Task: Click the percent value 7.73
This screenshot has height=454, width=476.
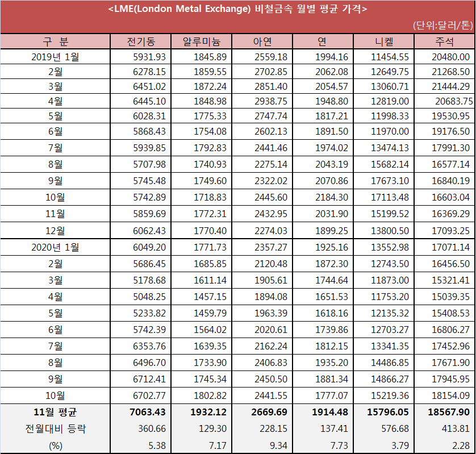Action: point(340,445)
